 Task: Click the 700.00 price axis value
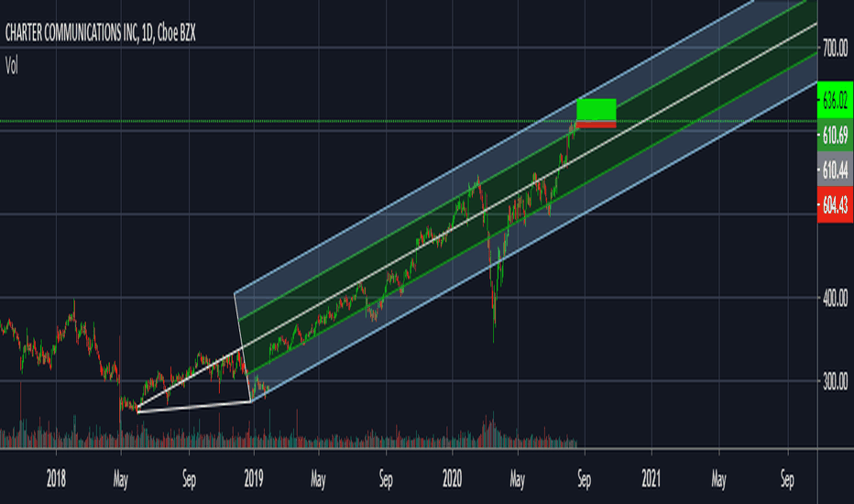click(x=835, y=49)
